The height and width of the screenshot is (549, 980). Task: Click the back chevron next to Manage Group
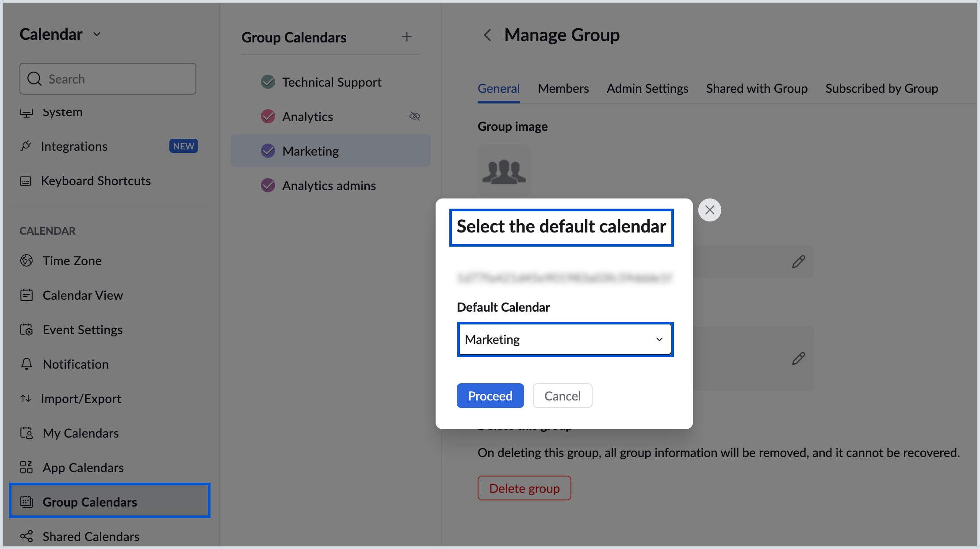pos(488,35)
